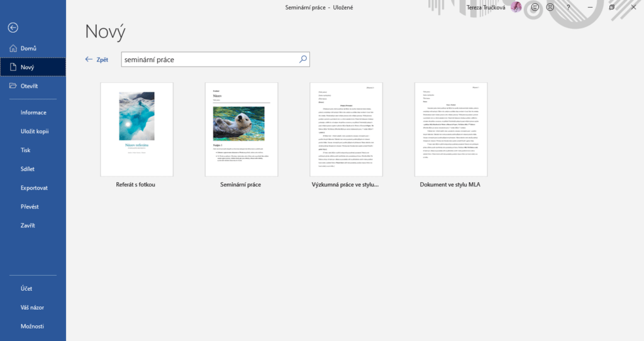Open the Účet account page
This screenshot has height=341, width=644.
(26, 289)
